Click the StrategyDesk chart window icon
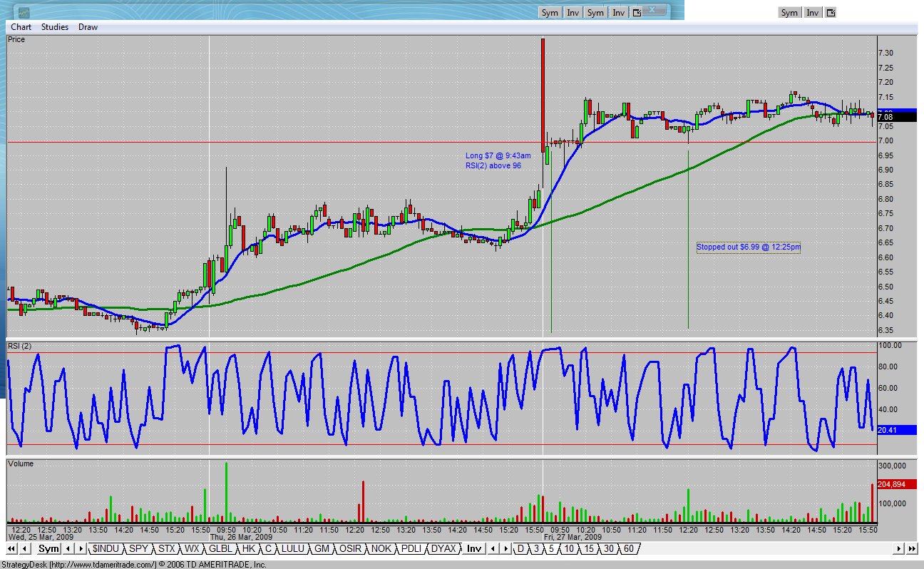The height and width of the screenshot is (569, 924). click(x=24, y=12)
